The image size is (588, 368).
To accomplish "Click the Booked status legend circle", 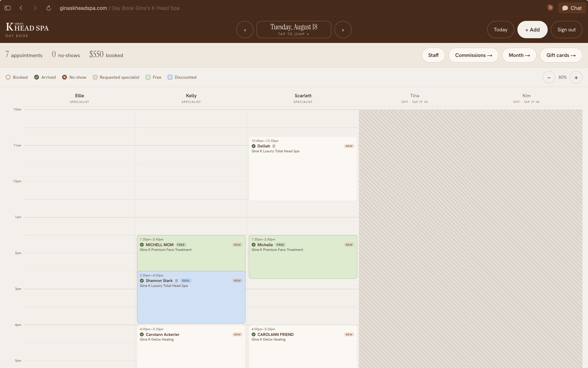I will (8, 77).
